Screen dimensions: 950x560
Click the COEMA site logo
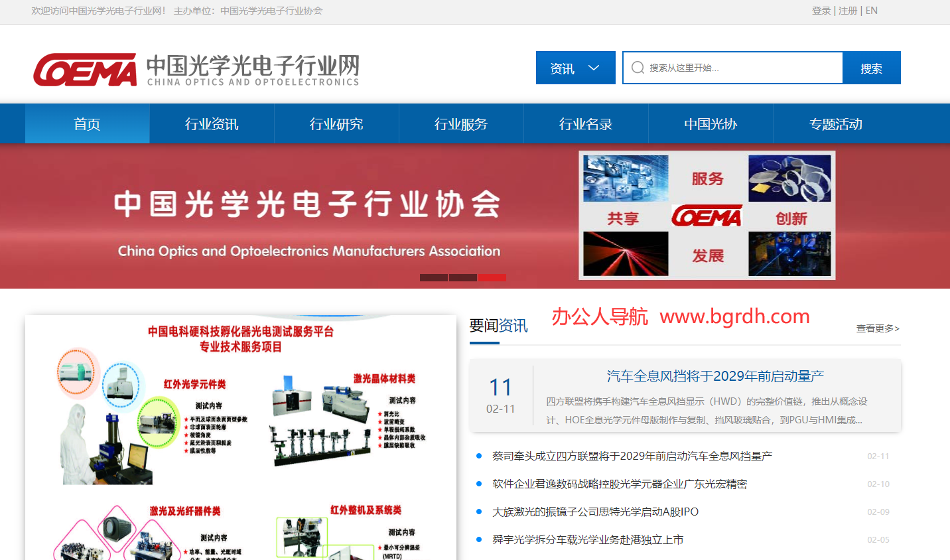[85, 70]
